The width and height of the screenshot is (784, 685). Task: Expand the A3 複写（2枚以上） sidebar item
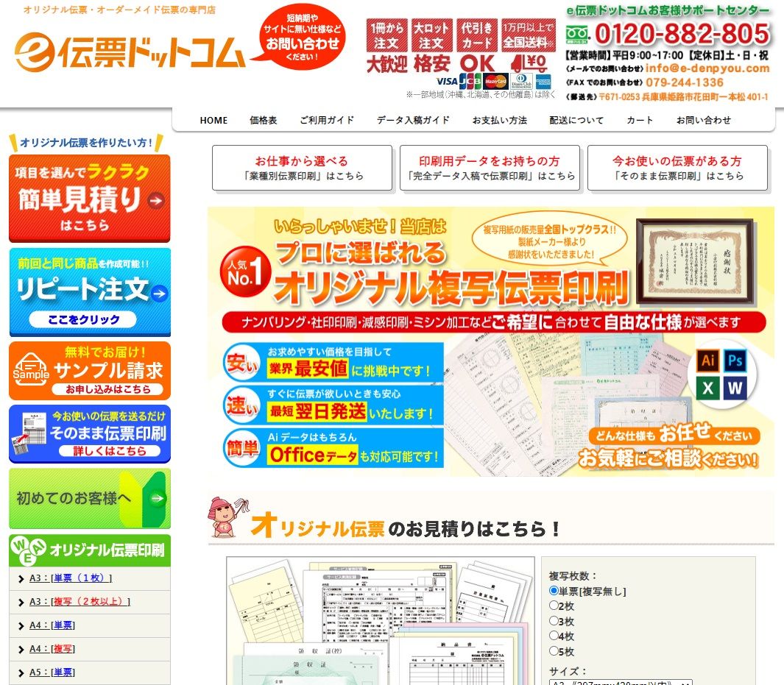(x=80, y=602)
